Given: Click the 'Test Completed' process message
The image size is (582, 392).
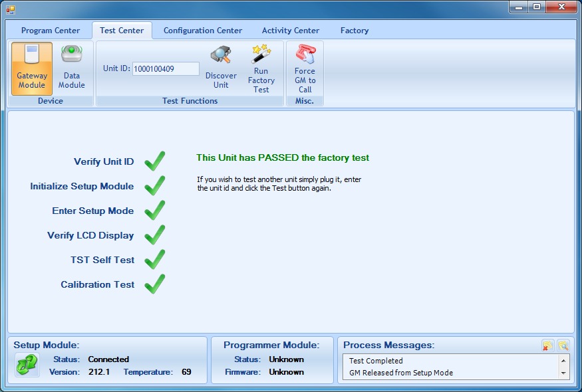Looking at the screenshot, I should (376, 361).
